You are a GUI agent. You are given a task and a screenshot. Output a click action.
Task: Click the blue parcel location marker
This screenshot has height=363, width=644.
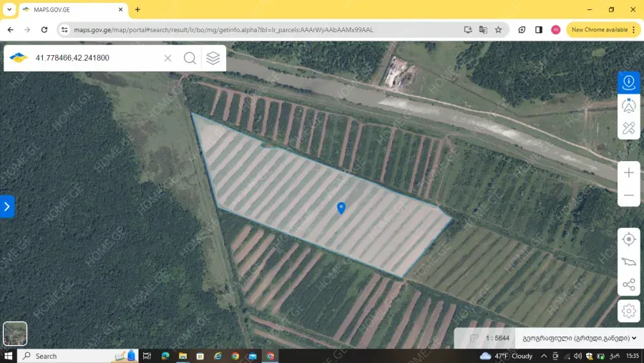(341, 208)
